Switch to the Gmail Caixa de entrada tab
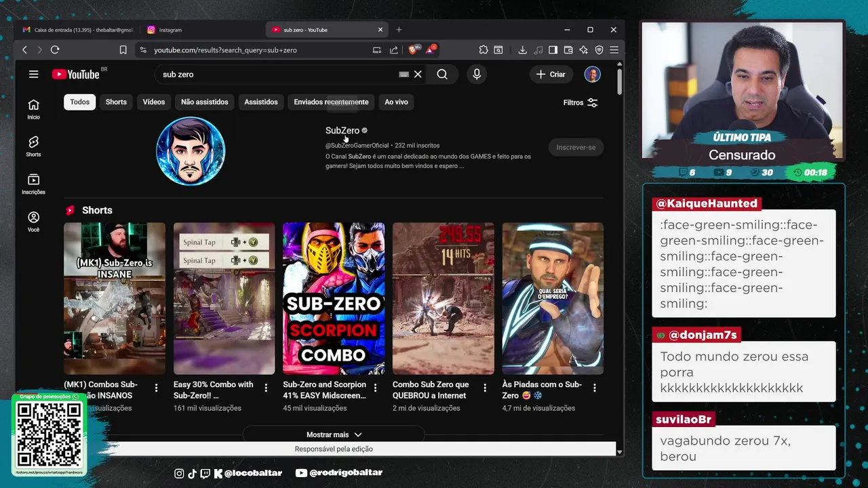Viewport: 868px width, 488px height. click(x=77, y=30)
